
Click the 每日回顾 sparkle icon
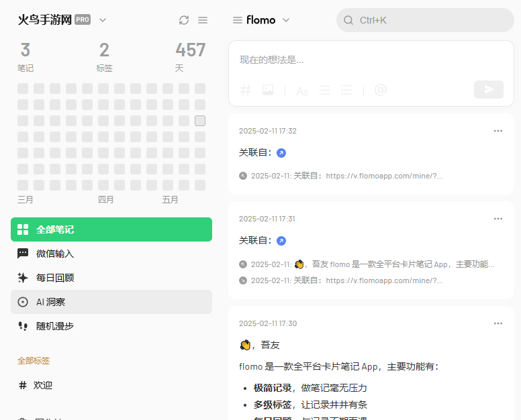coord(23,278)
